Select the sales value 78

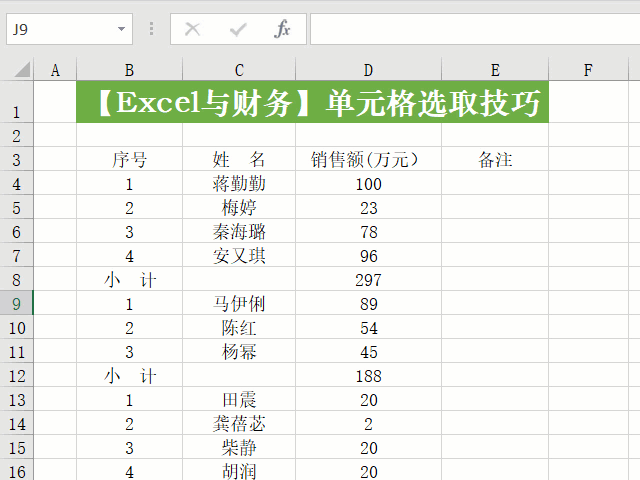tap(369, 231)
